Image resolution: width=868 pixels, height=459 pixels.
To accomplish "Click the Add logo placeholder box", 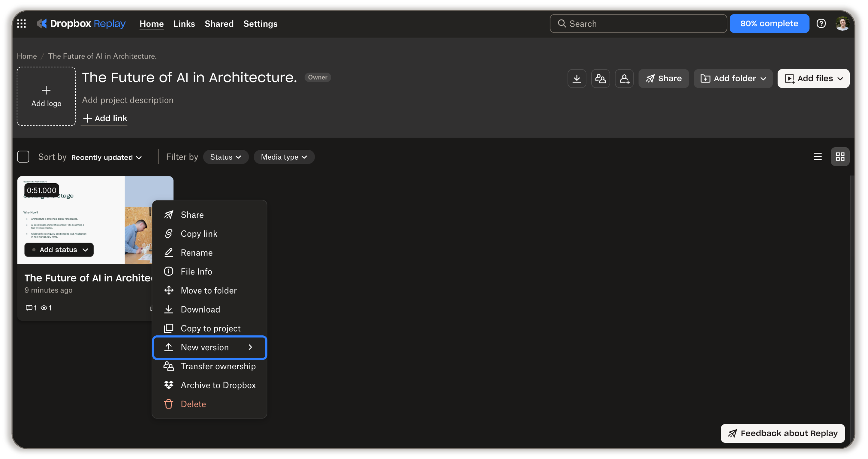I will 46,96.
